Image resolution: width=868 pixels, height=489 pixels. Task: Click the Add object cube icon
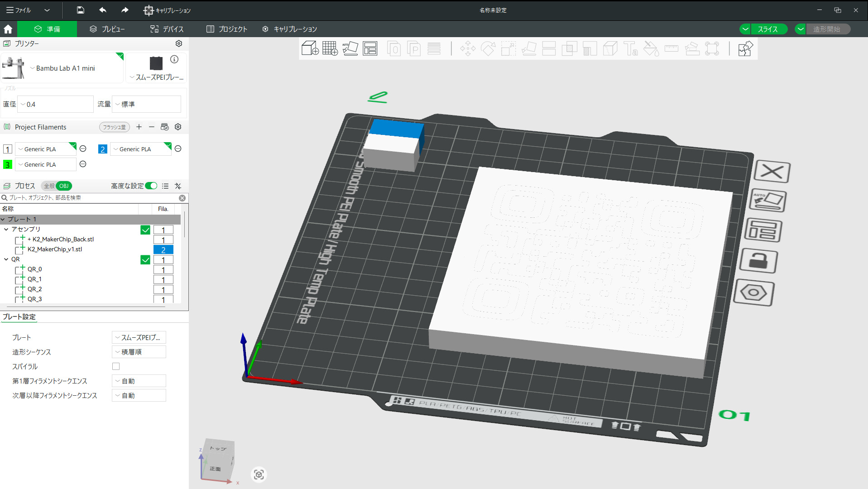(310, 48)
